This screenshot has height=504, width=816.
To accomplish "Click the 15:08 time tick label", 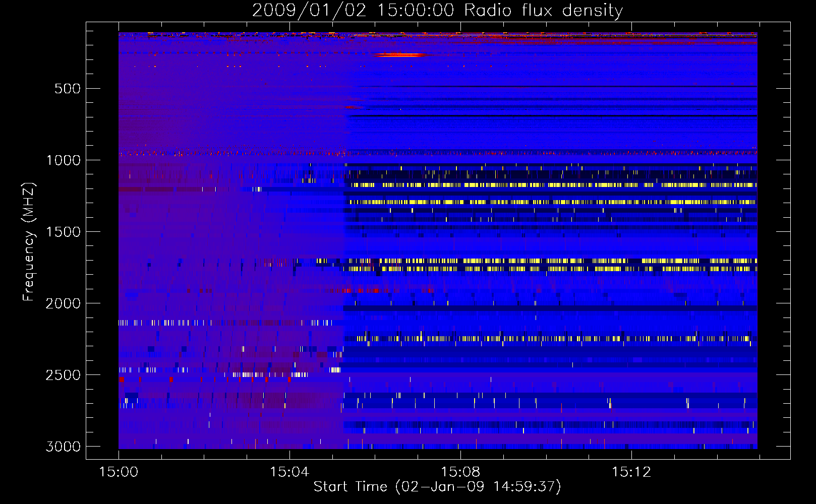I will (460, 472).
